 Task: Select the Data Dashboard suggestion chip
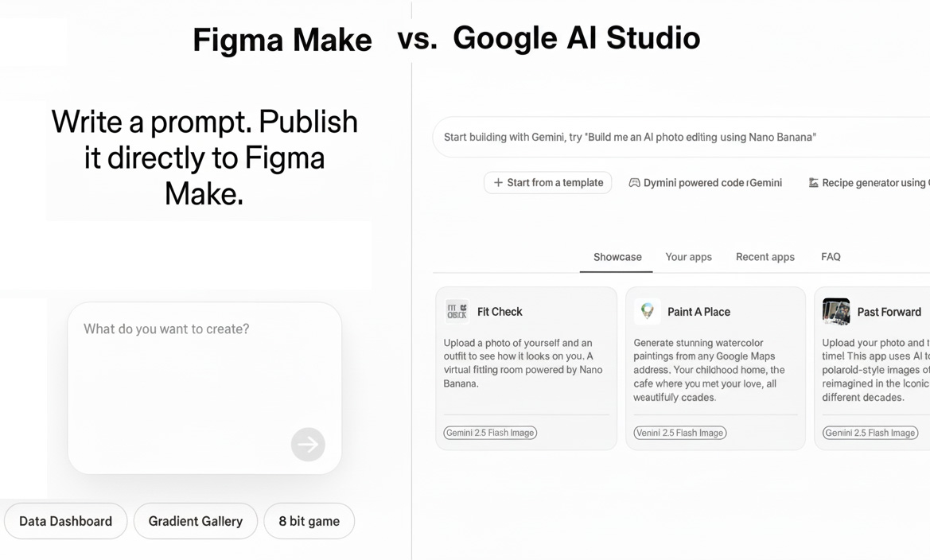click(x=65, y=521)
